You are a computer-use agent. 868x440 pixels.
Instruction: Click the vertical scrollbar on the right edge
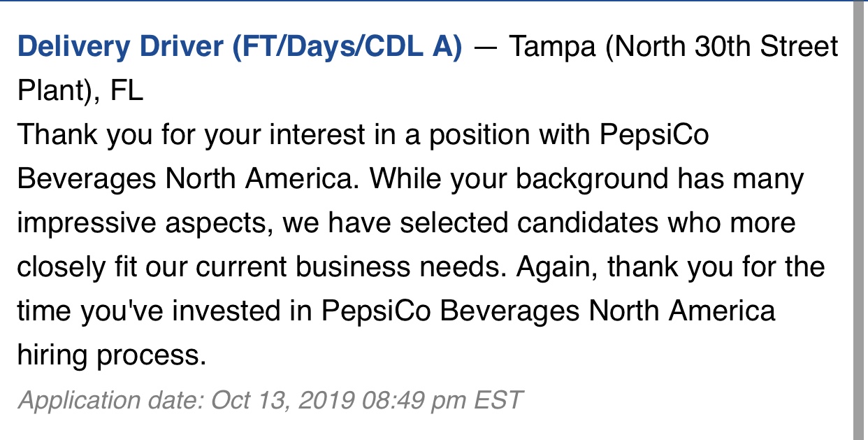point(860,220)
